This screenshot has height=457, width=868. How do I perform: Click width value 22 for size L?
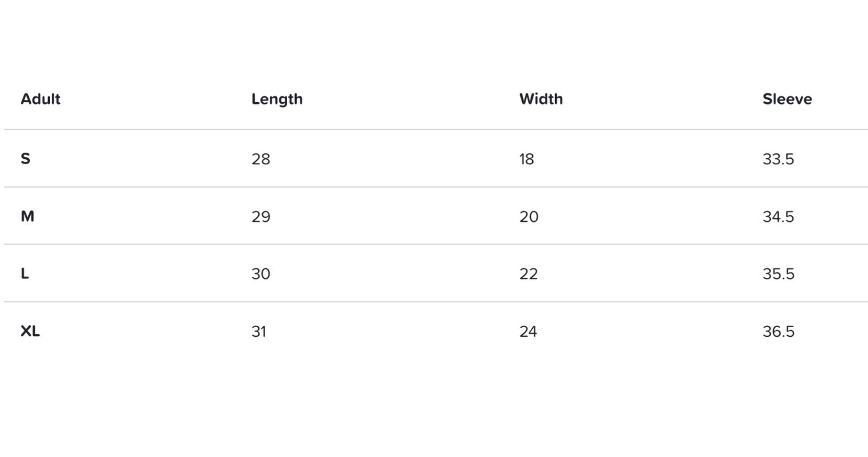[x=529, y=274]
